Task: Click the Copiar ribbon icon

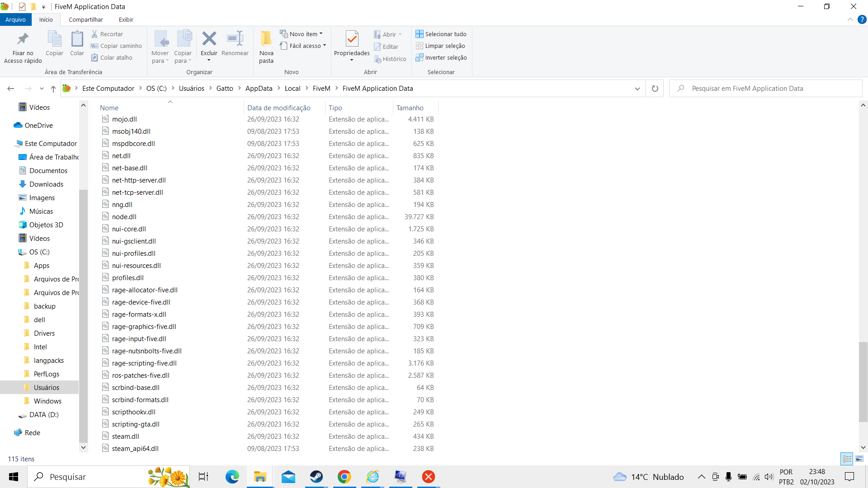Action: pos(54,39)
